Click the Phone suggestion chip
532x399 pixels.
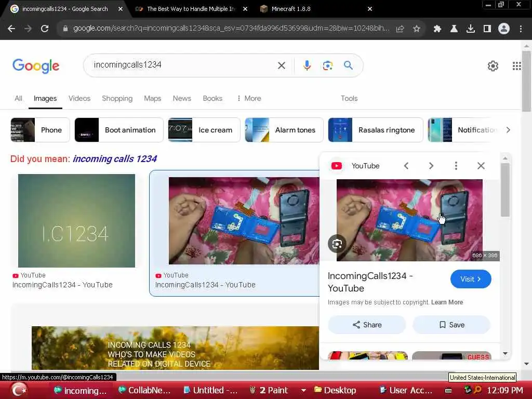(40, 130)
